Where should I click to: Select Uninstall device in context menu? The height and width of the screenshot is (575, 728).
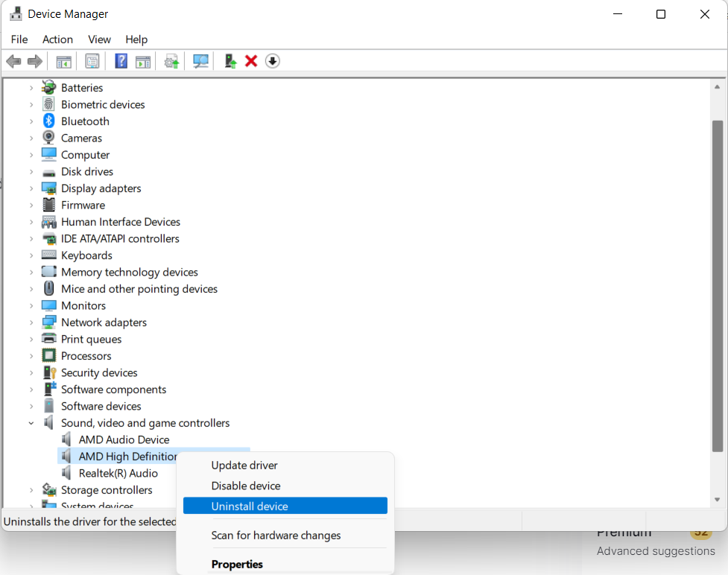[x=285, y=506]
